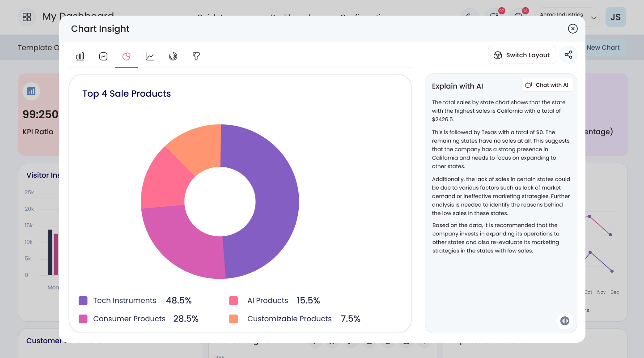Viewport: 644px width, 358px height.
Task: Switch to the bar chart view tab
Action: point(80,56)
